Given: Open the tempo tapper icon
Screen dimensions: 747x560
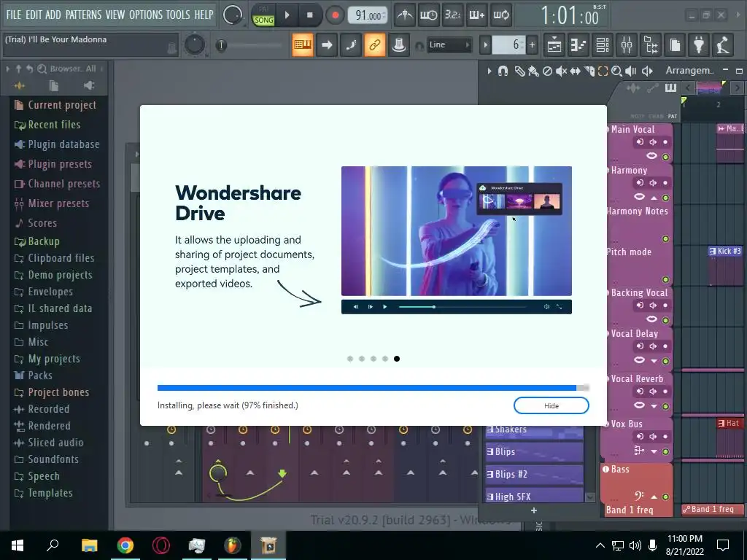Looking at the screenshot, I should tap(723, 44).
